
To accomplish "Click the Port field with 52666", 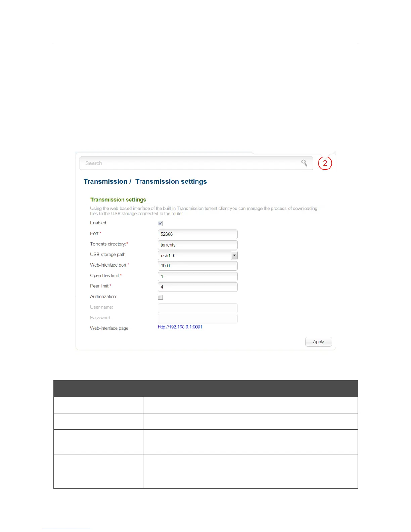I will (197, 234).
